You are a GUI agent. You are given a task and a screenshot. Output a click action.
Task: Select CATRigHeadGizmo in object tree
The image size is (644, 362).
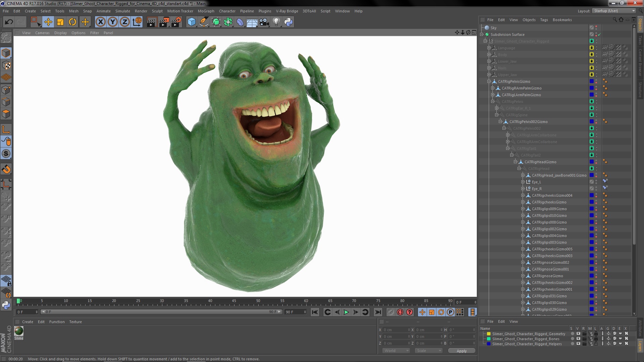[540, 162]
